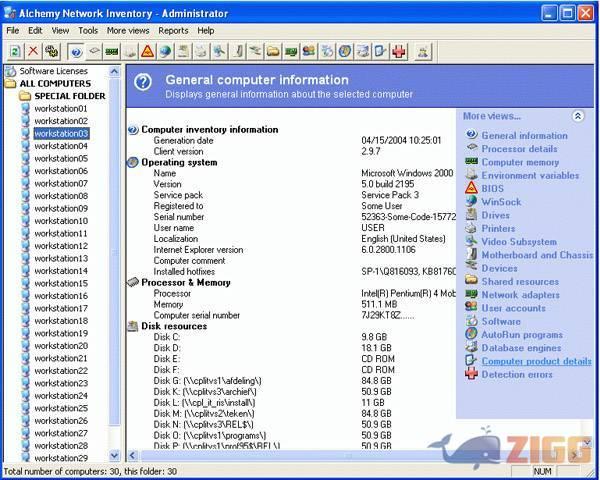The height and width of the screenshot is (480, 600).
Task: Click the Database engines toolbar icon
Action: (363, 51)
